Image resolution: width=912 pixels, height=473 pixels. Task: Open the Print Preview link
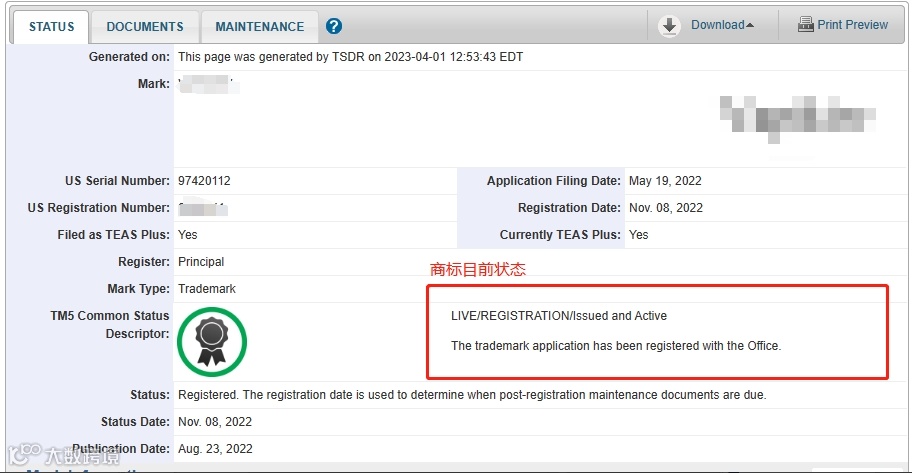point(853,25)
